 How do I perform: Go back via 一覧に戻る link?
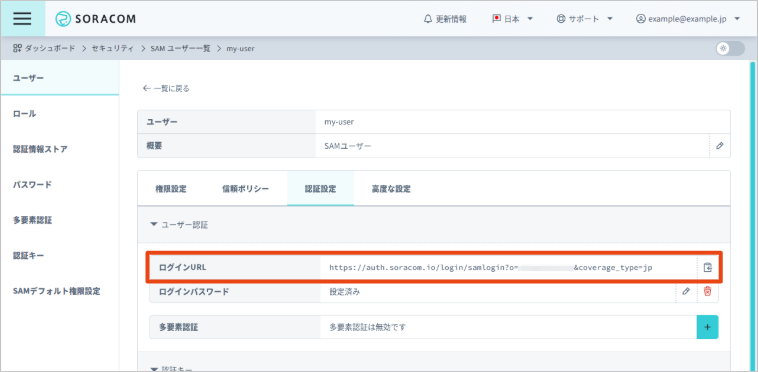pyautogui.click(x=166, y=88)
